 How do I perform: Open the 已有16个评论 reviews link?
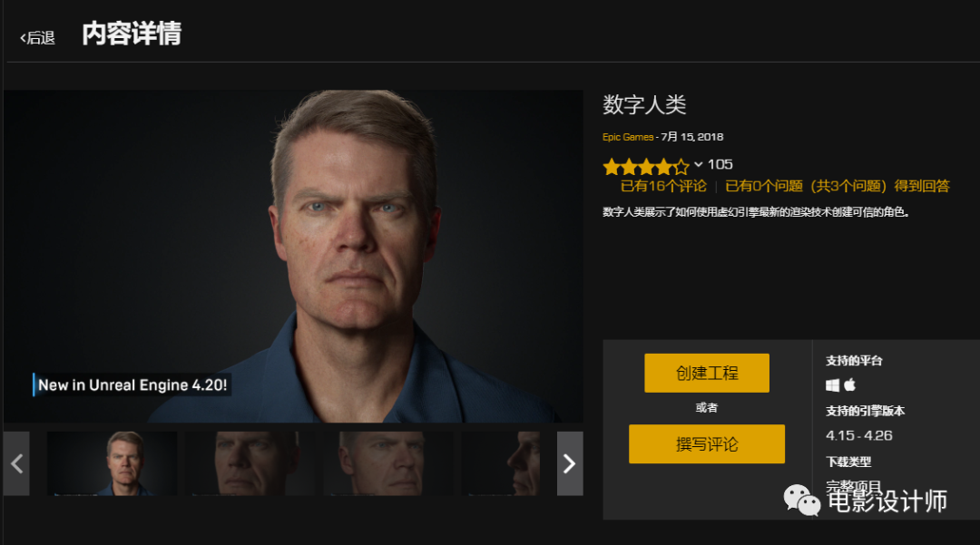663,186
